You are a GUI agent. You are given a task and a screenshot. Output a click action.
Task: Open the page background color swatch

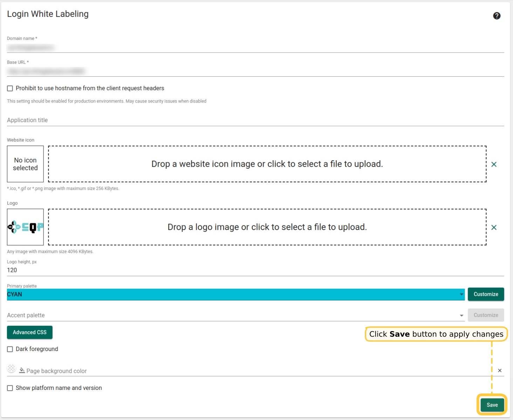click(12, 368)
